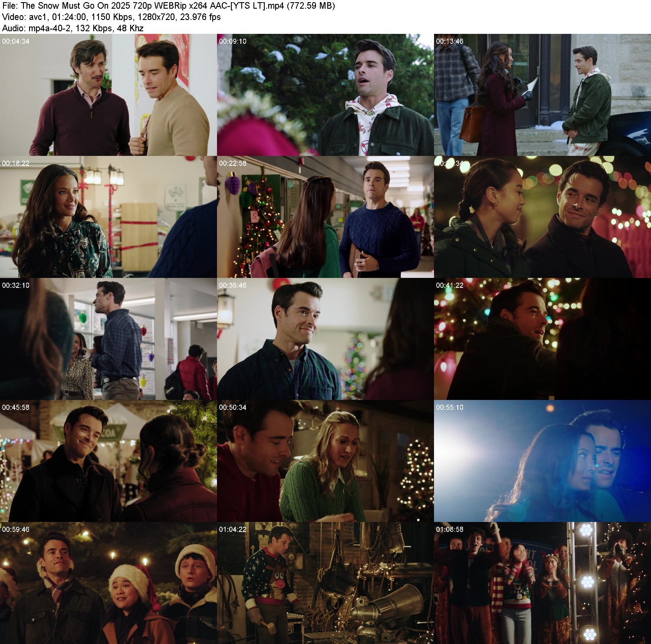Click the thumbnail at 00:04:34

tap(108, 95)
